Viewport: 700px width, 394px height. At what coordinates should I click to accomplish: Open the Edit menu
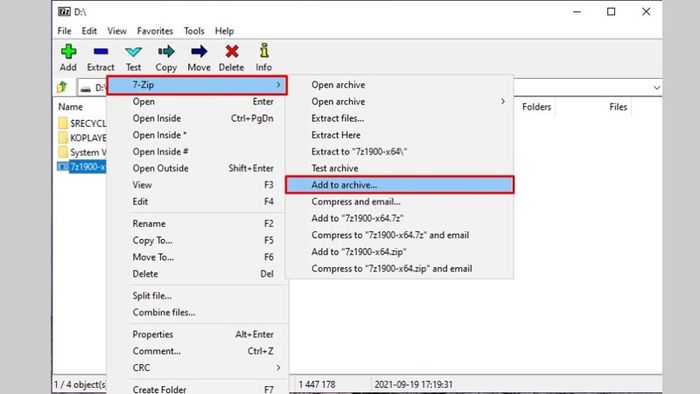tap(89, 31)
